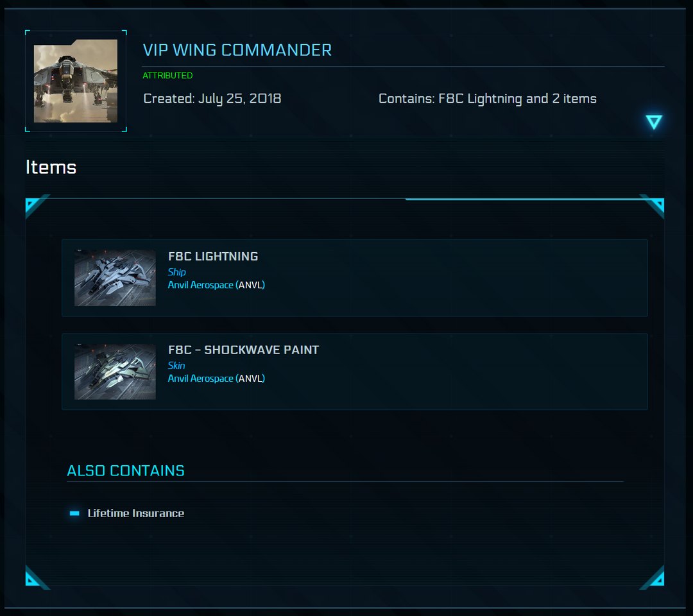Collapse the package details with the triangle chevron
693x616 pixels.
[654, 121]
